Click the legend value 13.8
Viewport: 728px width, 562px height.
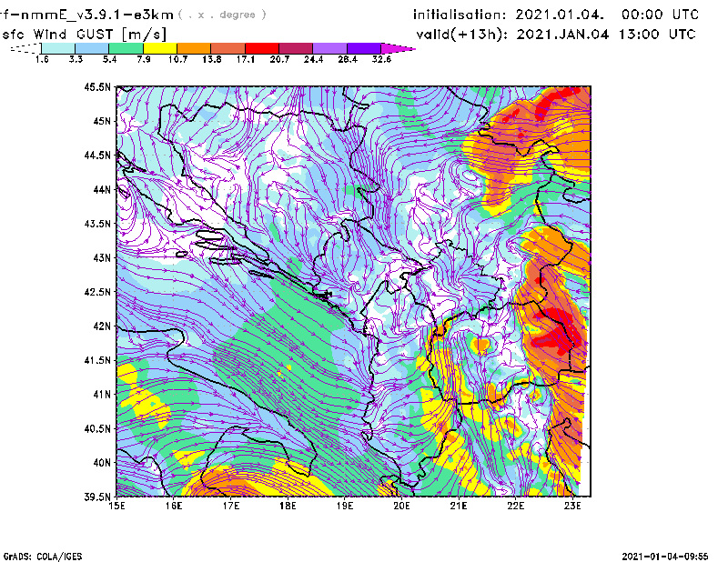[x=212, y=59]
